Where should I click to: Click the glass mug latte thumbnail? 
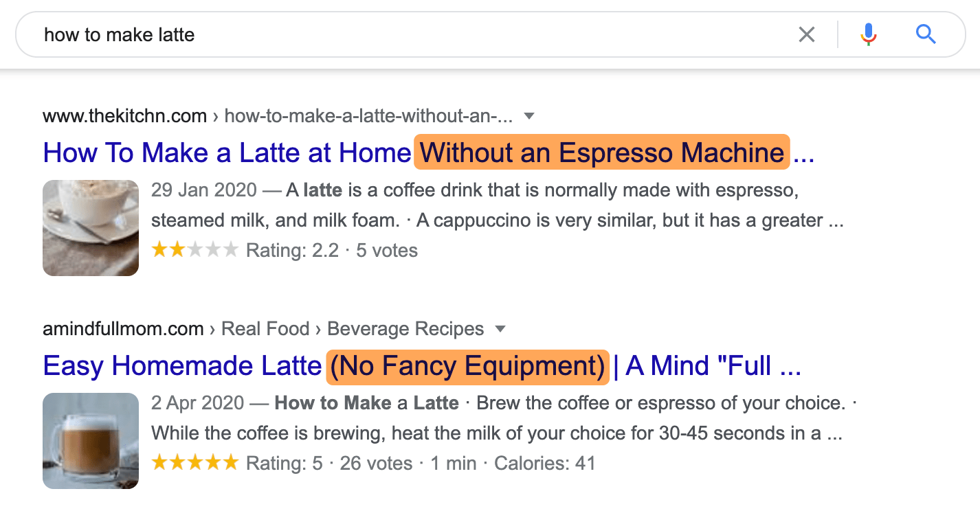pyautogui.click(x=91, y=441)
